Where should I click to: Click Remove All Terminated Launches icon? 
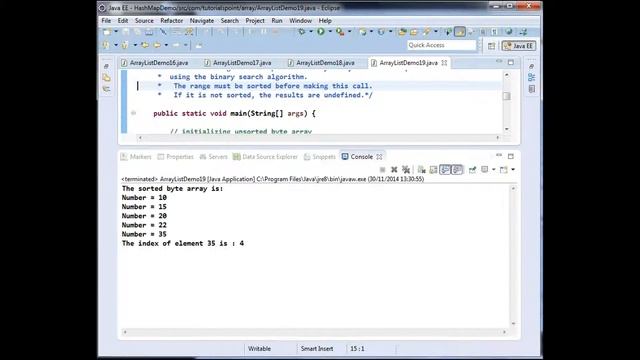click(x=406, y=169)
